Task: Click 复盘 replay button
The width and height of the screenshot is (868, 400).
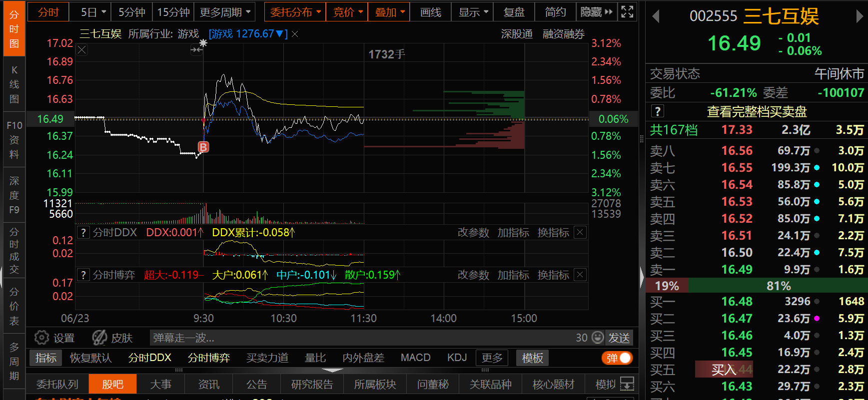Action: point(514,12)
